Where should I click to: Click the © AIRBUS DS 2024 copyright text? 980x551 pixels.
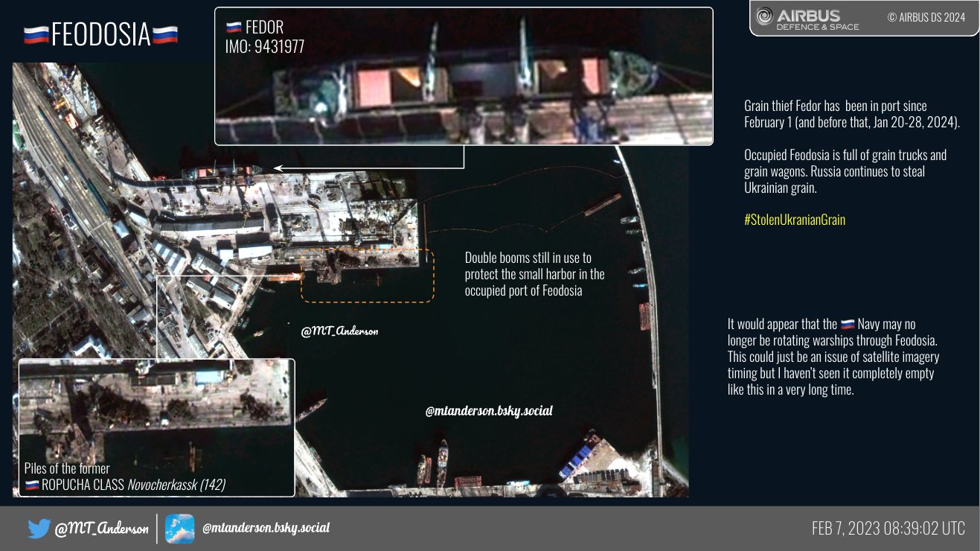pos(926,18)
